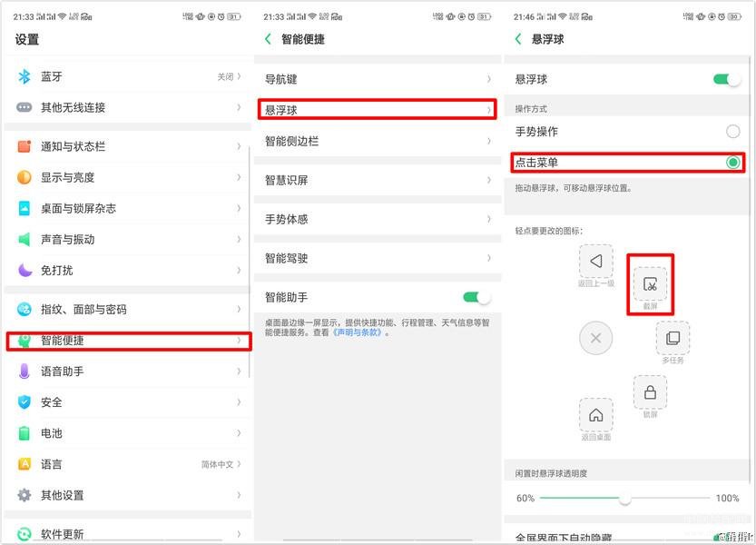This screenshot has width=756, height=545.
Task: Open 桌面与锁屏杂志 entry
Action: point(128,208)
